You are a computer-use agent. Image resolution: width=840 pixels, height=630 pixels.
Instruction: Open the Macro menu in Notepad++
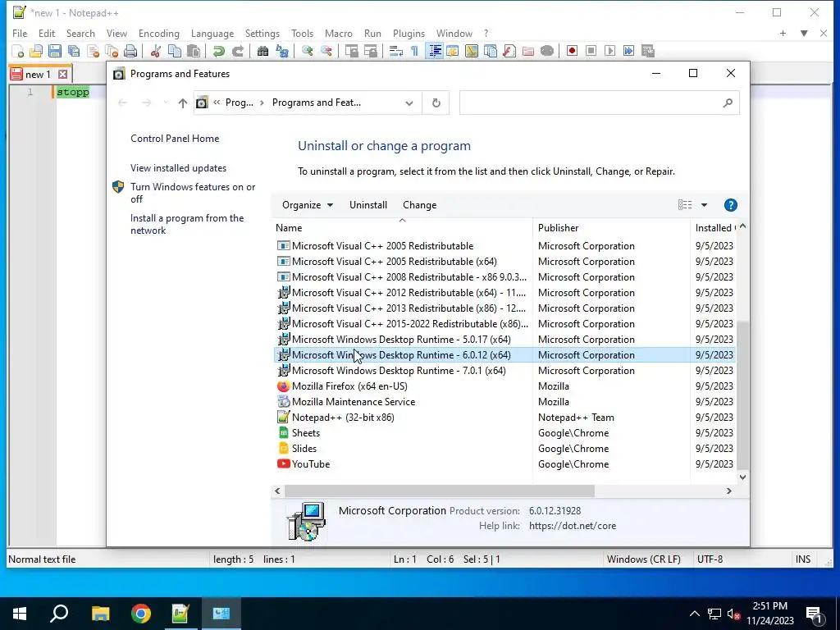(339, 33)
